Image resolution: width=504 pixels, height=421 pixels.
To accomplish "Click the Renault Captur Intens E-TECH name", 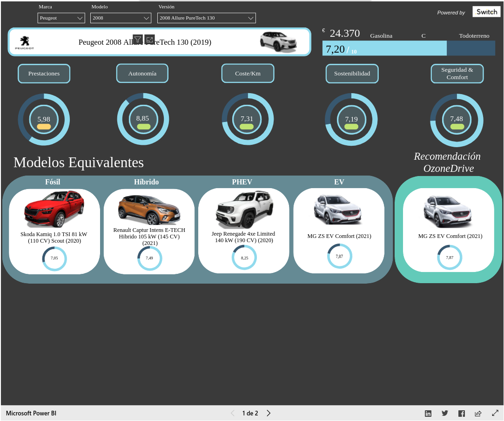I will [x=149, y=237].
